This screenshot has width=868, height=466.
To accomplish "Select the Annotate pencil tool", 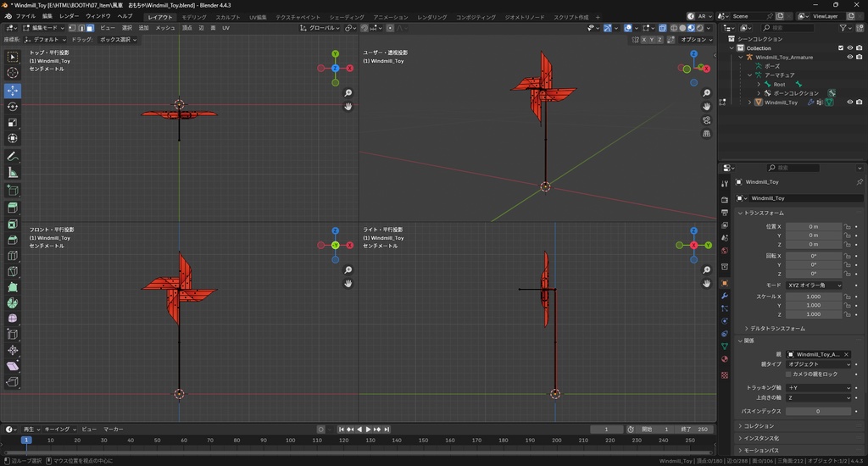I will 12,158.
